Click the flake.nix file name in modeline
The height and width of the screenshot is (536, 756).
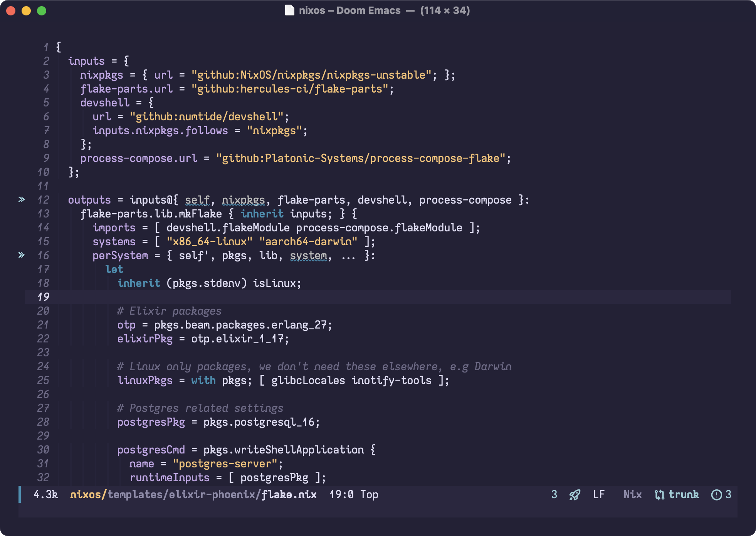point(289,494)
